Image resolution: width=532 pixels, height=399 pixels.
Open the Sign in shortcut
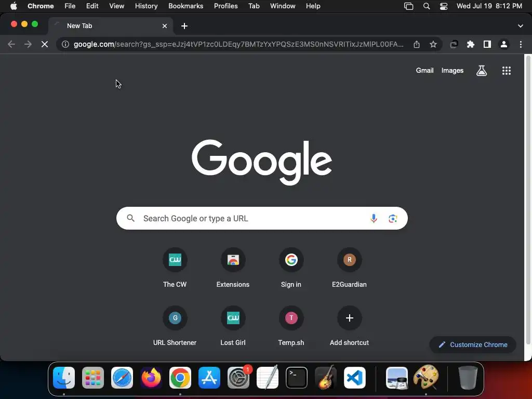pyautogui.click(x=291, y=268)
